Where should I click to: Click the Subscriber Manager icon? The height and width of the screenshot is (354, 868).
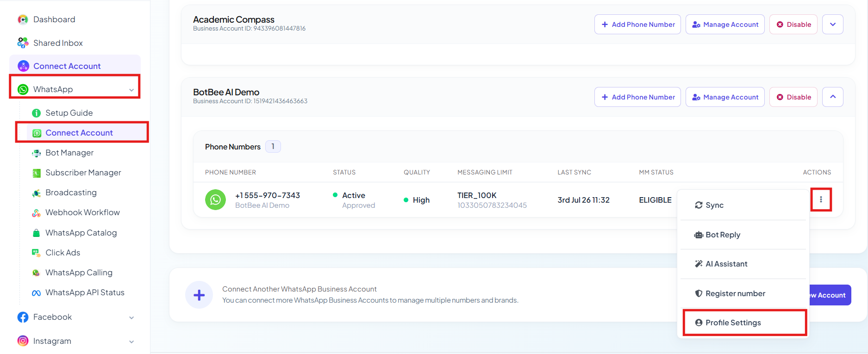37,173
